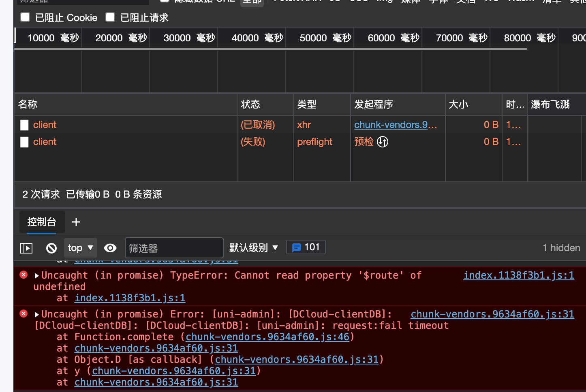
Task: Click the plus icon next to 控制台 tab
Action: point(76,222)
